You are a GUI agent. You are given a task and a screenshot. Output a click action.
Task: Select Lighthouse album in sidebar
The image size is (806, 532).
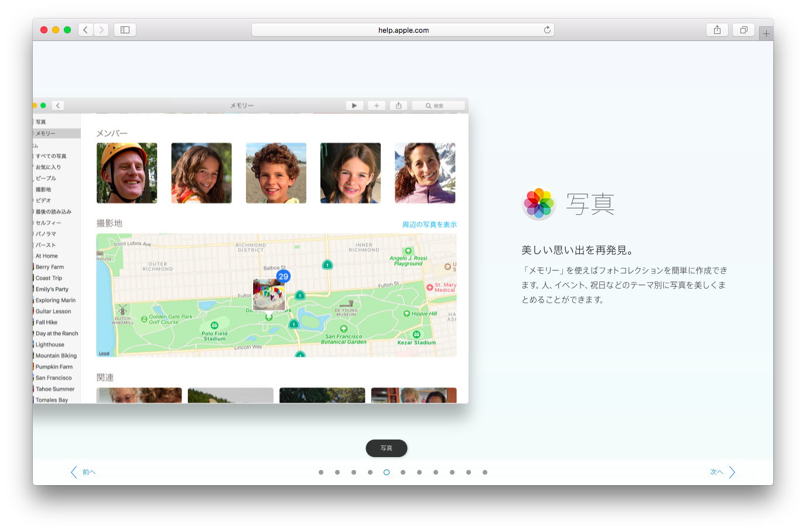pyautogui.click(x=50, y=345)
